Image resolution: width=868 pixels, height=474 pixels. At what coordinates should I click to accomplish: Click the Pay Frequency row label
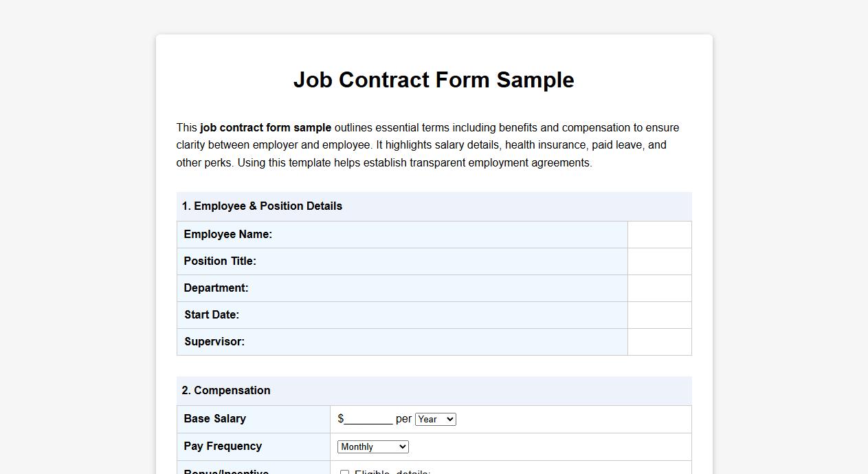[221, 446]
